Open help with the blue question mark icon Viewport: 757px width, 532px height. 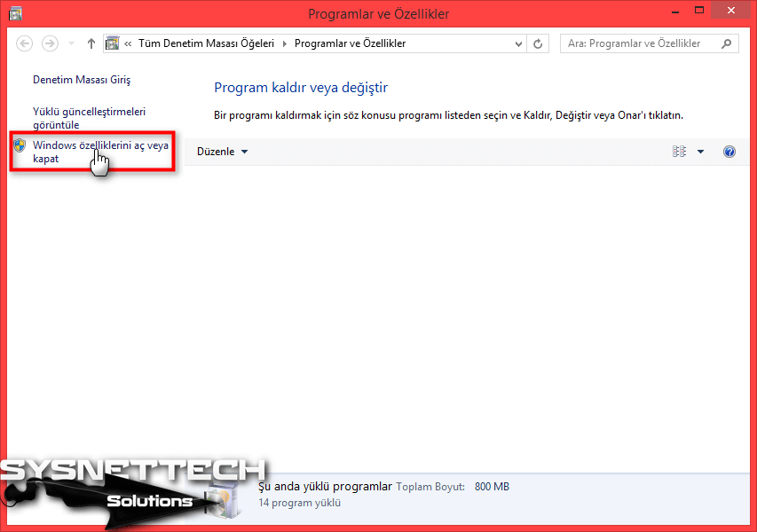point(729,152)
